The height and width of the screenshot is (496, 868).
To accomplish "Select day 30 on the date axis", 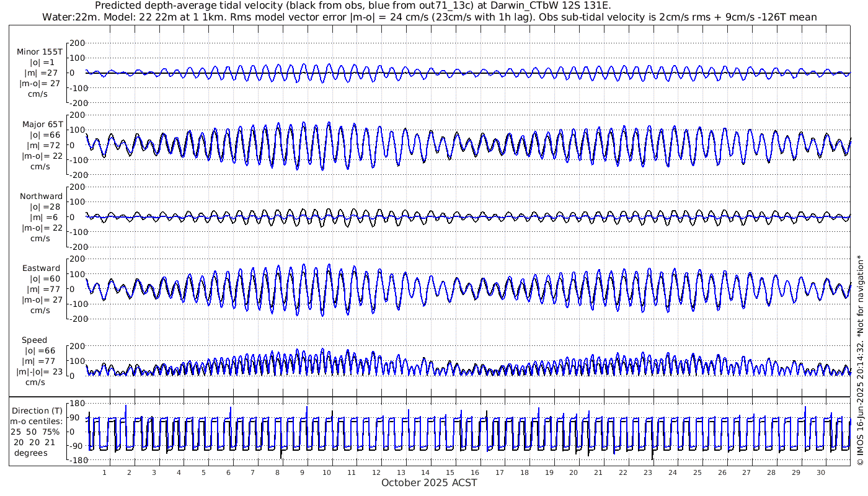I will 820,472.
